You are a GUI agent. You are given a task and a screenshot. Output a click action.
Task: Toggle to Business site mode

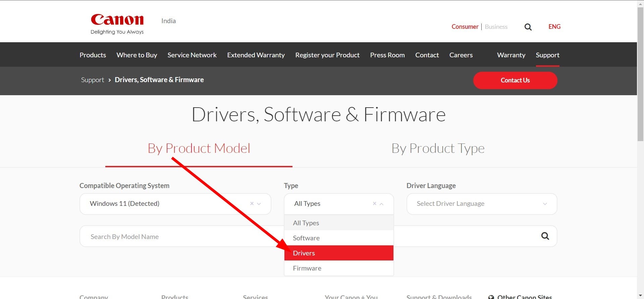tap(496, 27)
